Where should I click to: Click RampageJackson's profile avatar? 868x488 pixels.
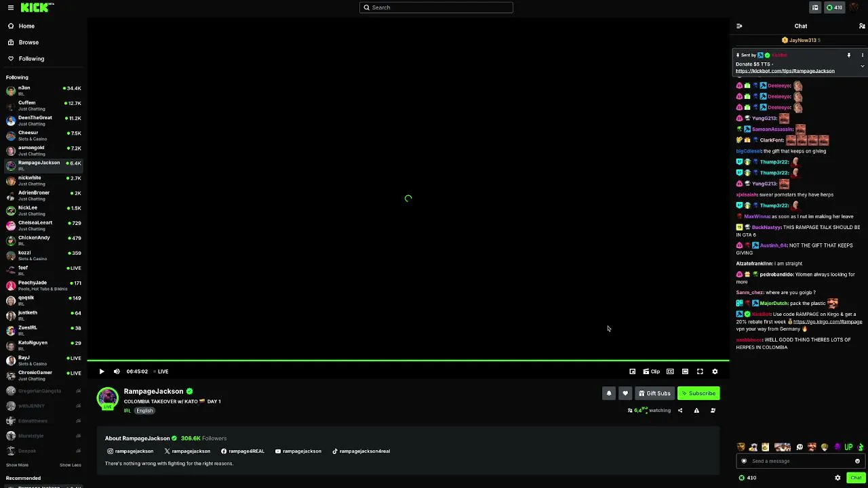108,398
